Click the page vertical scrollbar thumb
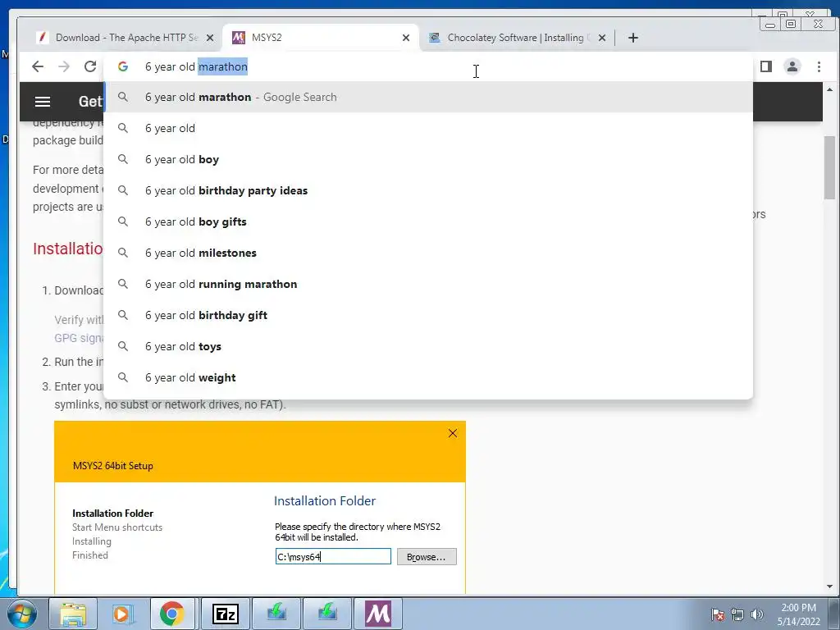 [x=830, y=167]
